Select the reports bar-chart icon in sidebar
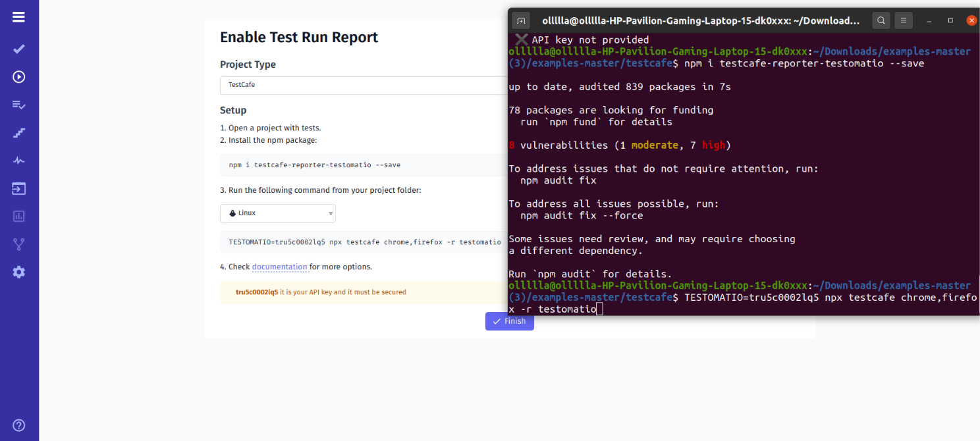 tap(18, 216)
